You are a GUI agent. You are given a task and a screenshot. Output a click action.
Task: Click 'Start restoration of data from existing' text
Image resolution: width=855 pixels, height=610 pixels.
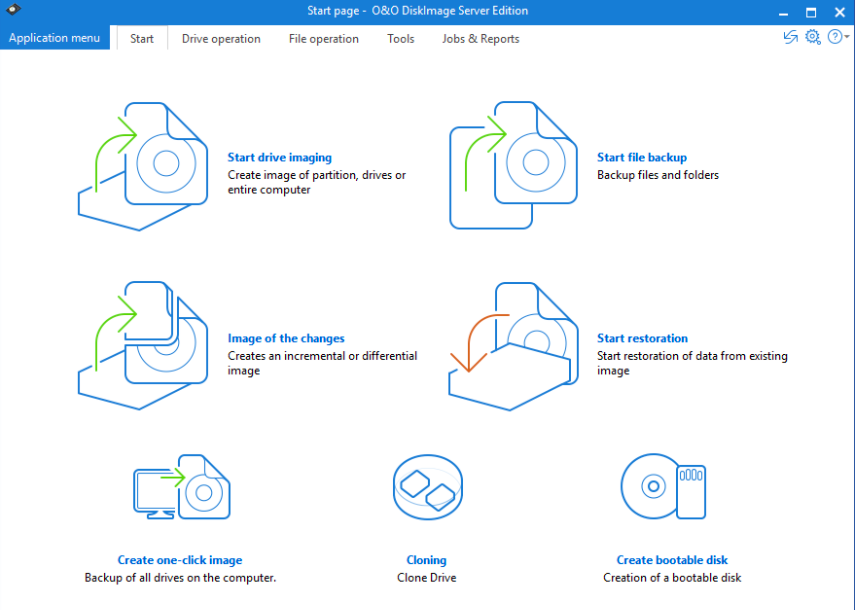[692, 356]
